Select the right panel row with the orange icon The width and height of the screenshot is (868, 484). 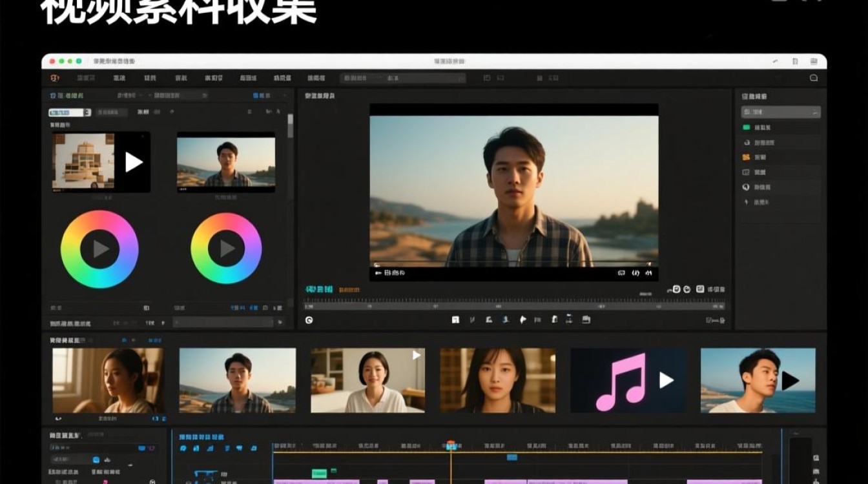pos(781,157)
